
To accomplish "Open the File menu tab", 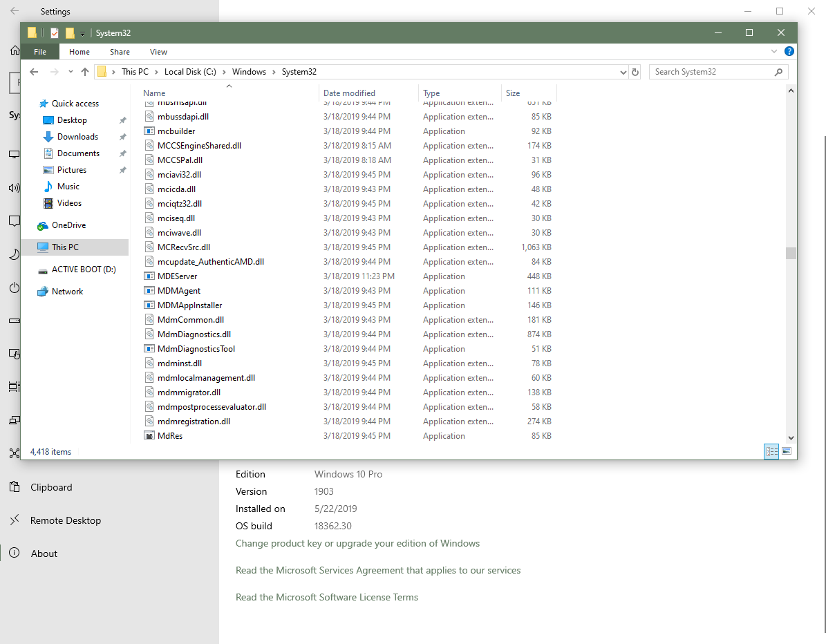I will pos(40,52).
